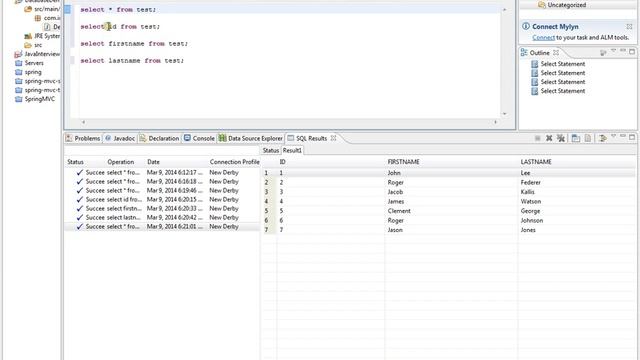Open the Declaration tab
Image resolution: width=640 pixels, height=360 pixels.
[x=159, y=138]
